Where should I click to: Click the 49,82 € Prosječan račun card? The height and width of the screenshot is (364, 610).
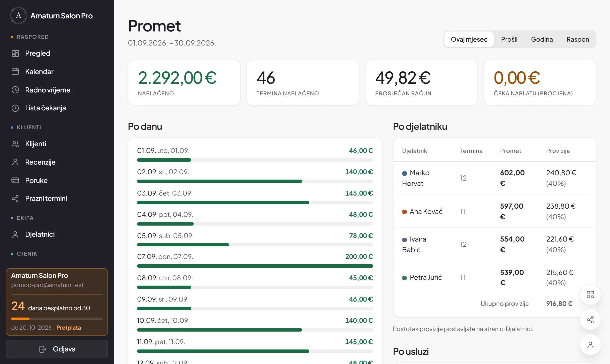tap(421, 83)
